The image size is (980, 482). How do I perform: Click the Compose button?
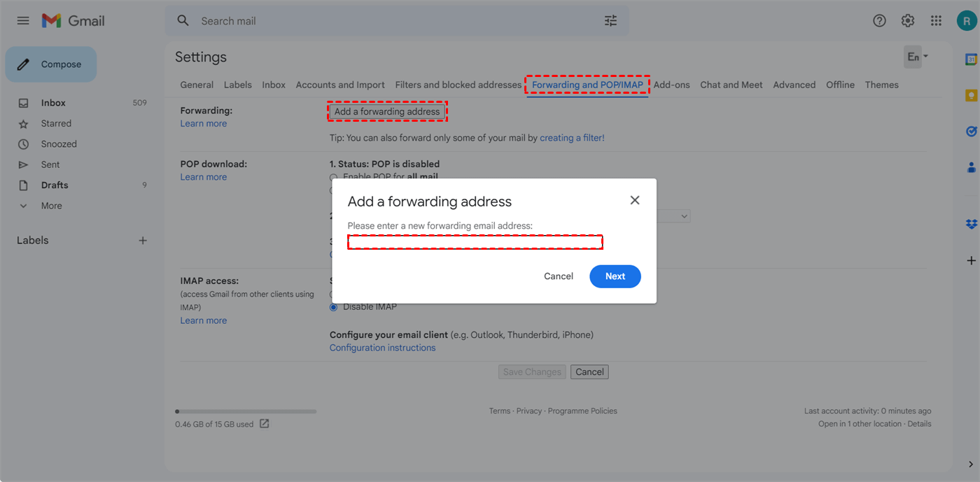(x=51, y=64)
